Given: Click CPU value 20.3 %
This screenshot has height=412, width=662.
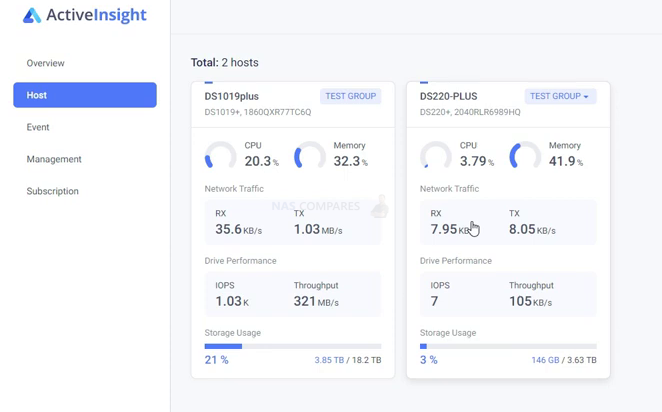Looking at the screenshot, I should coord(262,161).
